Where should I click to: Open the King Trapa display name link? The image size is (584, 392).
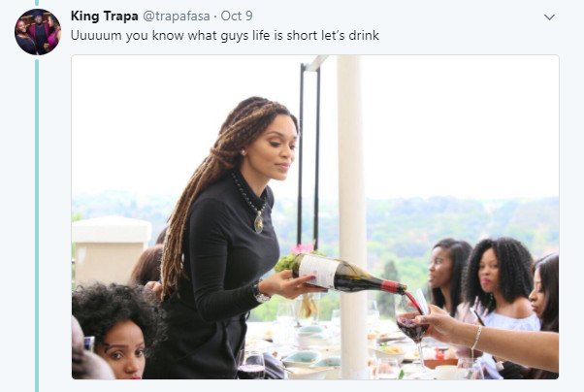105,16
